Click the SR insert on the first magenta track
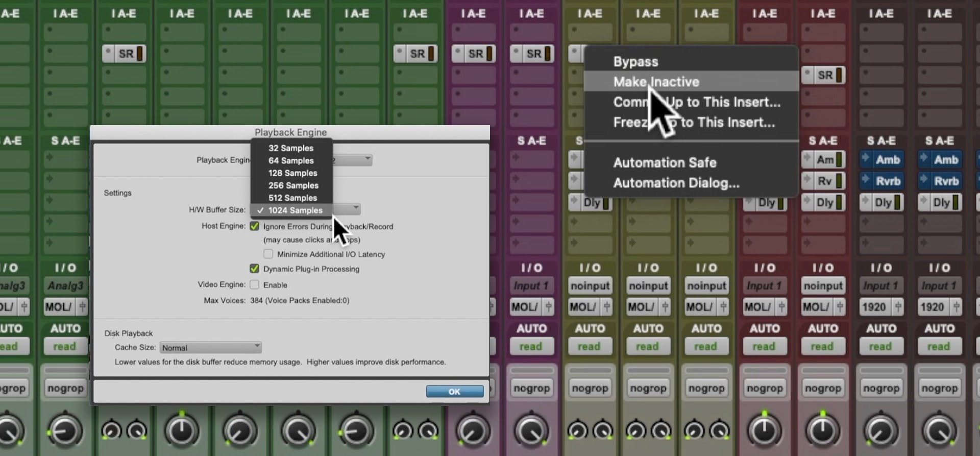Screen dimensions: 980x456 (x=474, y=54)
